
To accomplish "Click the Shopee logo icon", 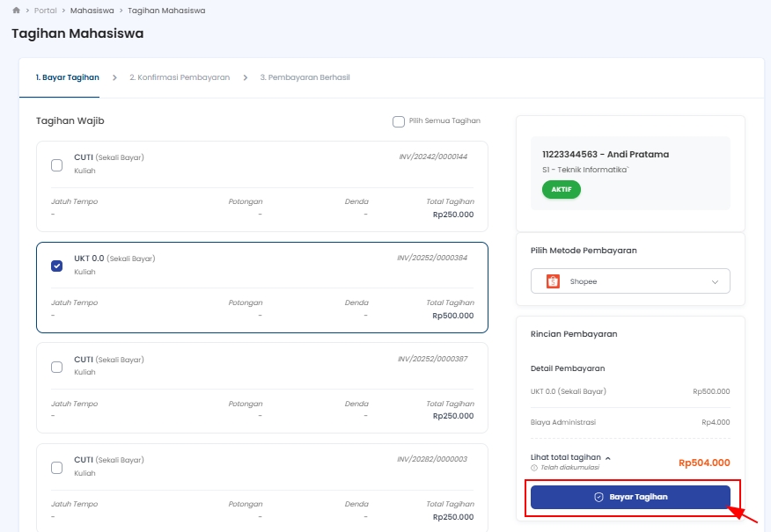I will pyautogui.click(x=553, y=281).
